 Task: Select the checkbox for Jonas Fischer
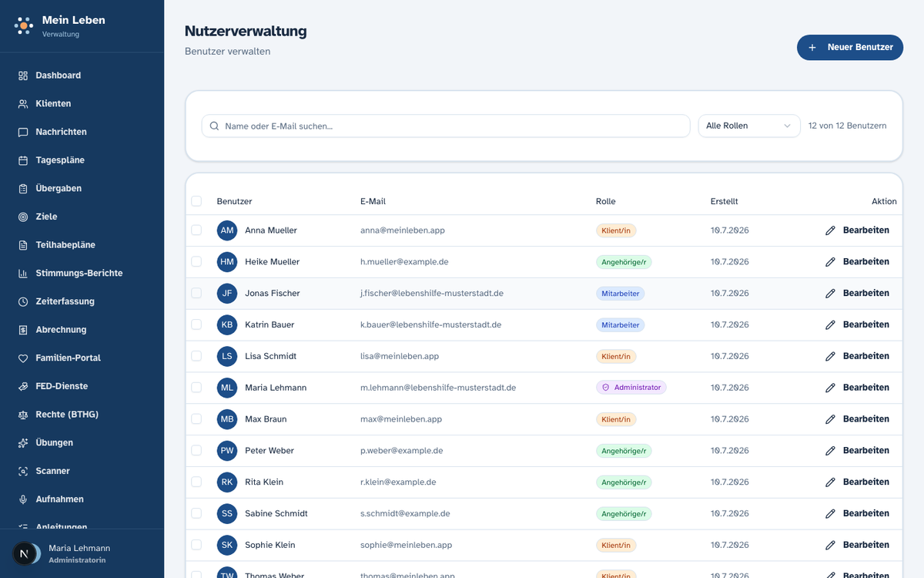tap(196, 293)
